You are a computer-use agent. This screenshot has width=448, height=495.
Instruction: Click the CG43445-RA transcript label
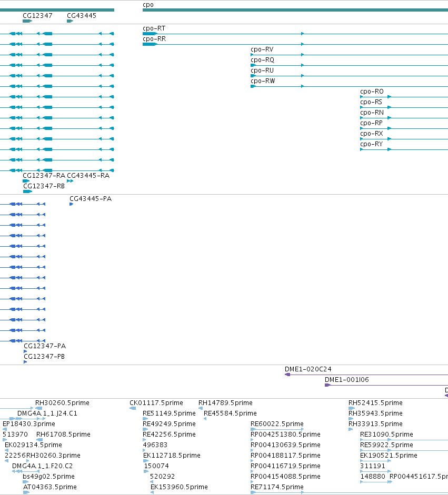click(x=88, y=176)
